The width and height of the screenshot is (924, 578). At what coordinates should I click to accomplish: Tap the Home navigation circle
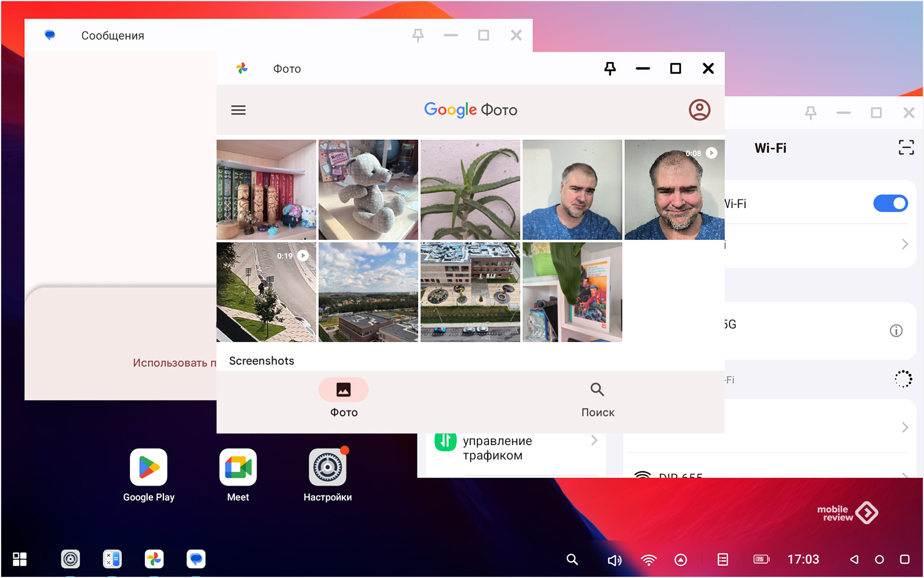coord(880,560)
